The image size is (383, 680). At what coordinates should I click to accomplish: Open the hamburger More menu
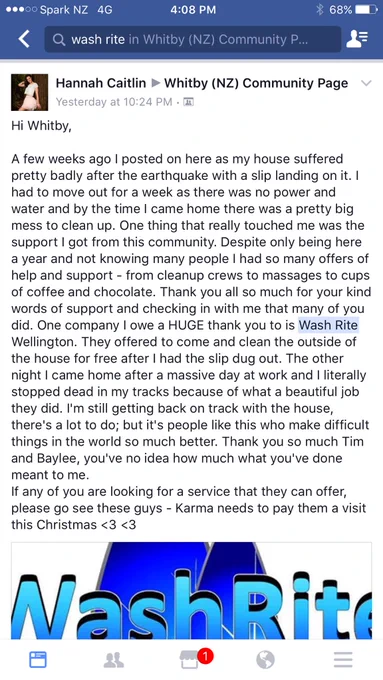point(343,660)
